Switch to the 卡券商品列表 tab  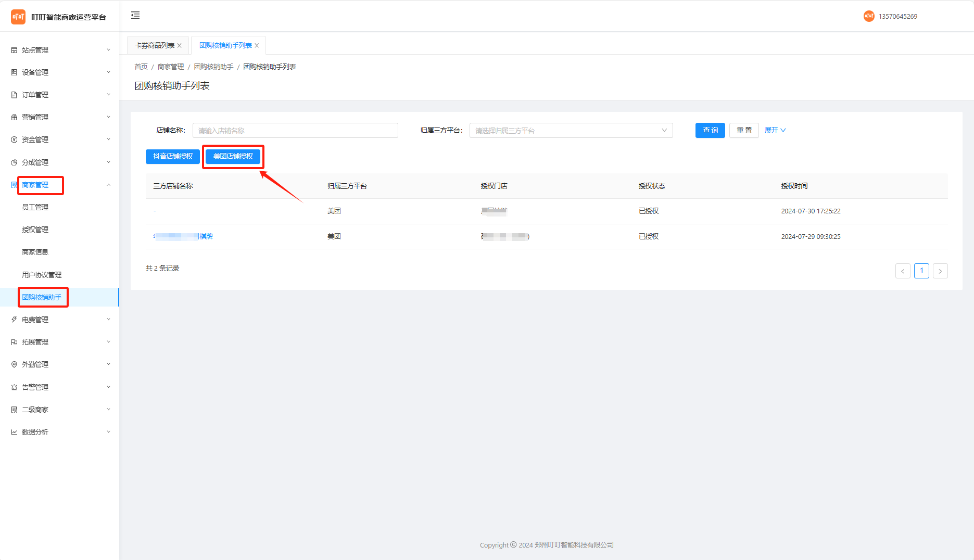pos(155,46)
